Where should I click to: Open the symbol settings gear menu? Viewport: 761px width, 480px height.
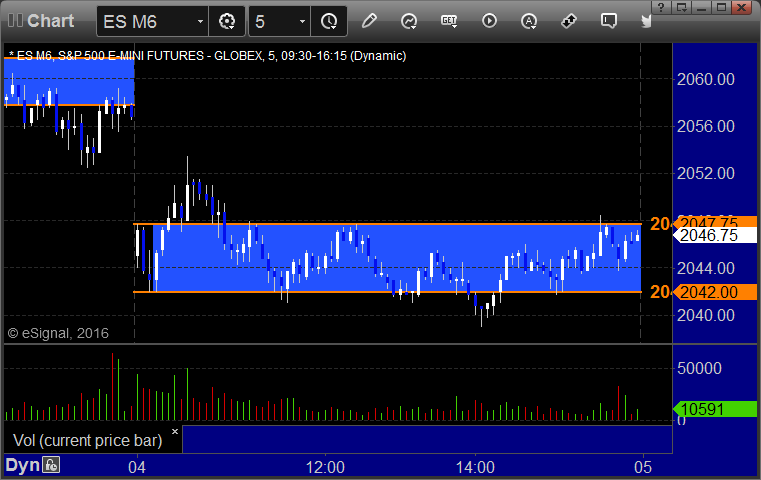227,21
